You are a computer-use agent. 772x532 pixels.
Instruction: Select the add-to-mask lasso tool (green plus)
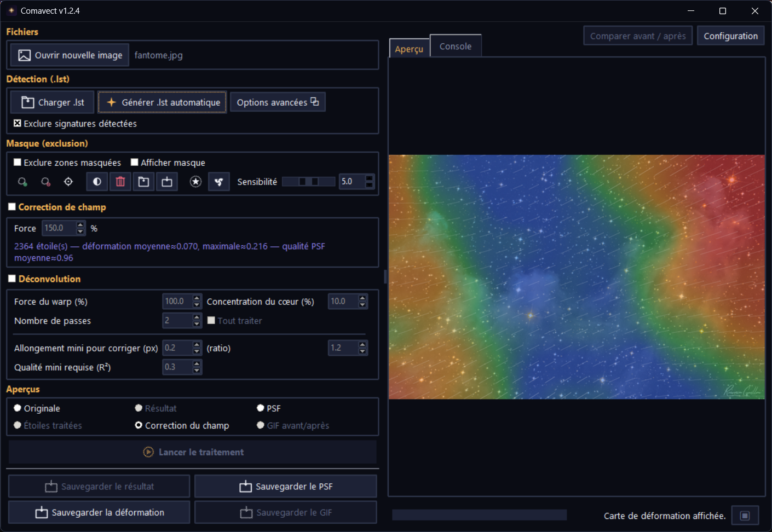[22, 182]
